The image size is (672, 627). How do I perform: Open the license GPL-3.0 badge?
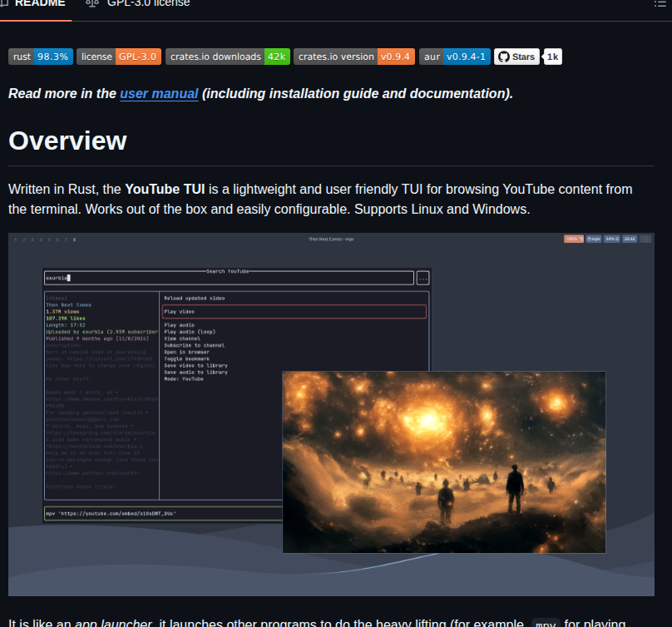coord(119,57)
